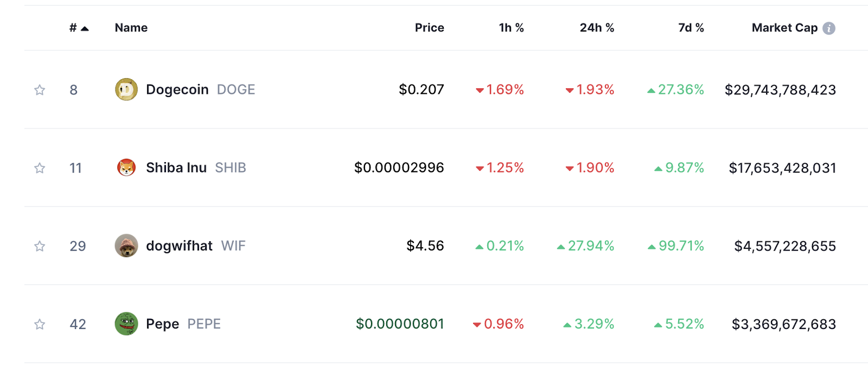
Task: Click the Dogecoin coin logo
Action: coord(126,89)
